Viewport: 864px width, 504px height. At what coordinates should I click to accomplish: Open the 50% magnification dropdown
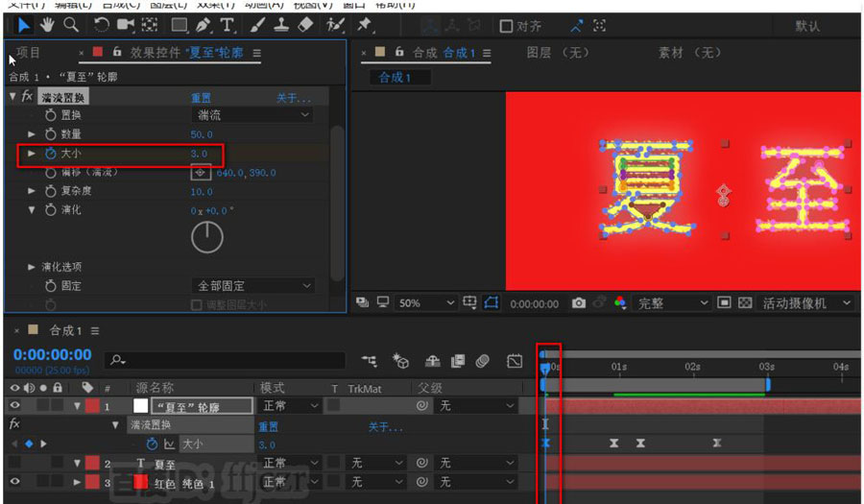coord(426,303)
